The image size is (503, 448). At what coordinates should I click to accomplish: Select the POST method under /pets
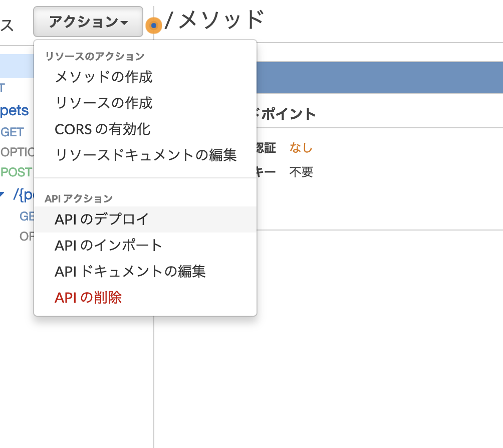[x=16, y=172]
